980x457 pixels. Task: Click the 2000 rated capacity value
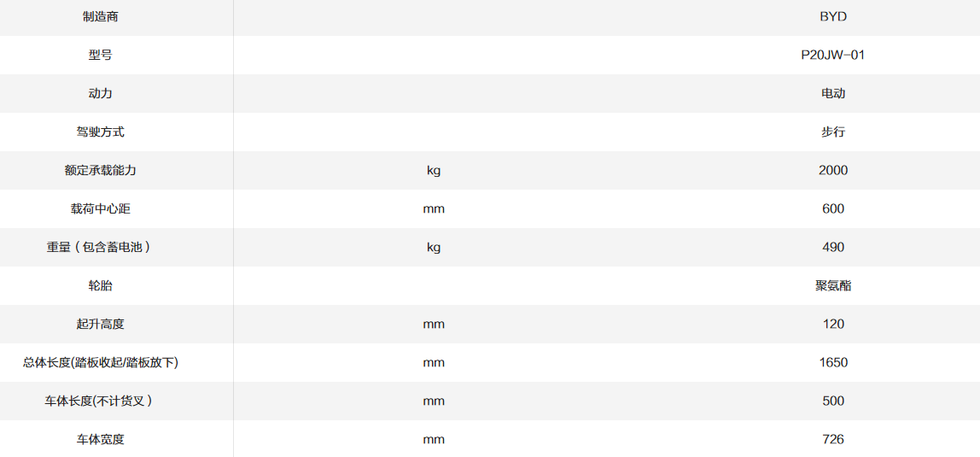pyautogui.click(x=832, y=170)
